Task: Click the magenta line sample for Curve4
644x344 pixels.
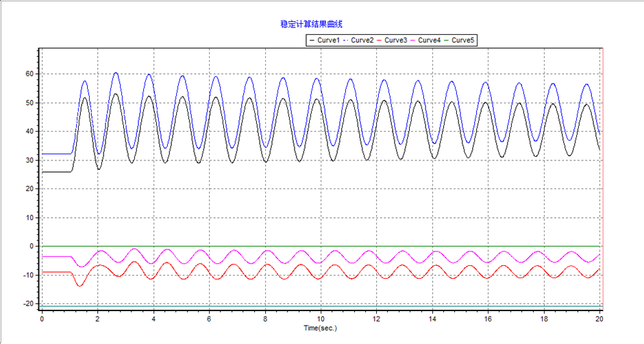Action: coord(412,40)
